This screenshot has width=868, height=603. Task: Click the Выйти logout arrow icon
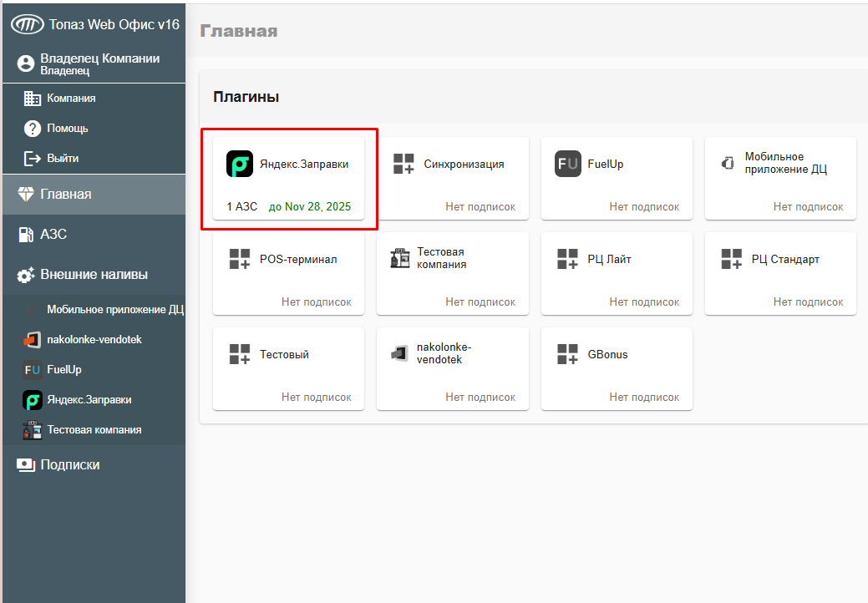[32, 158]
